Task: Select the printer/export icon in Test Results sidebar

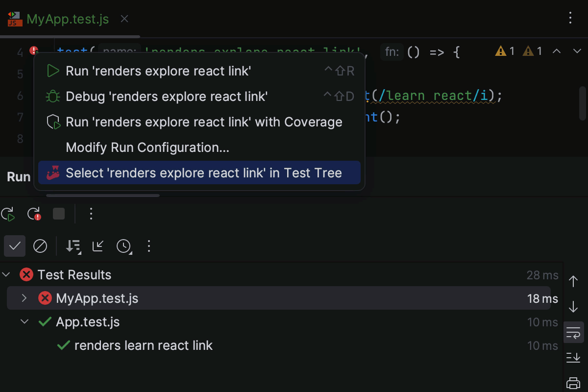Action: [x=573, y=383]
